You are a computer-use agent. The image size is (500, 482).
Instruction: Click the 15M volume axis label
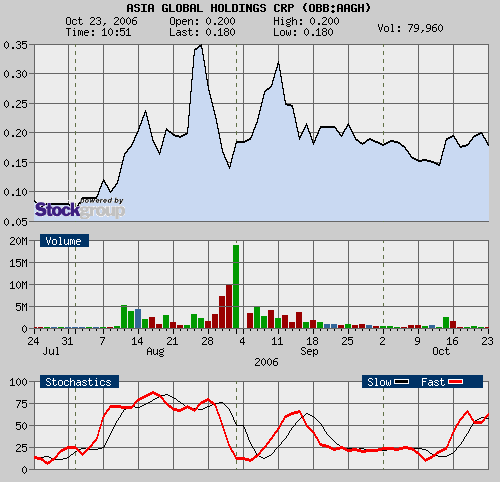click(x=18, y=263)
